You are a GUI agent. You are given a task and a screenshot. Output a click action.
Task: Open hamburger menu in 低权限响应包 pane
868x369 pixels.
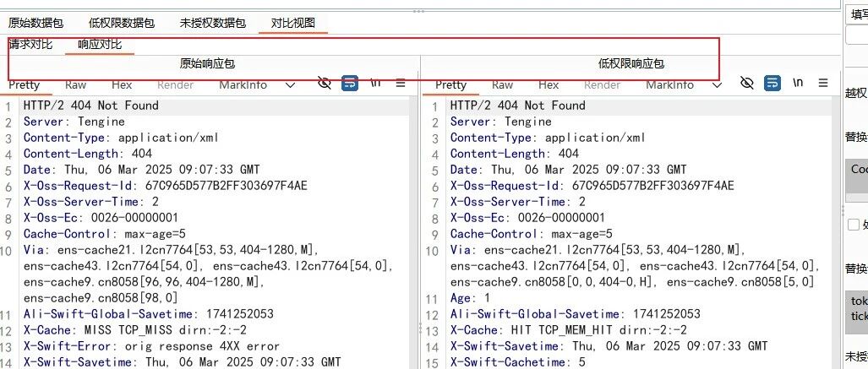[x=823, y=83]
